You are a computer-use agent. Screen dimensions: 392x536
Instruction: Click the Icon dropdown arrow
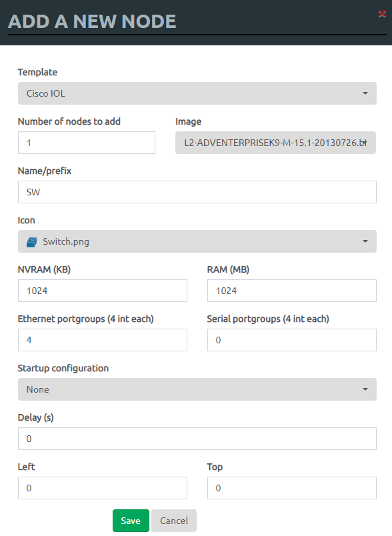(x=365, y=241)
